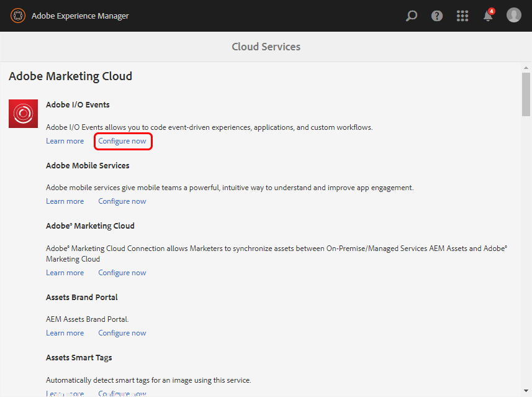Open the help question mark icon
Viewport: 532px width, 397px height.
[x=437, y=16]
